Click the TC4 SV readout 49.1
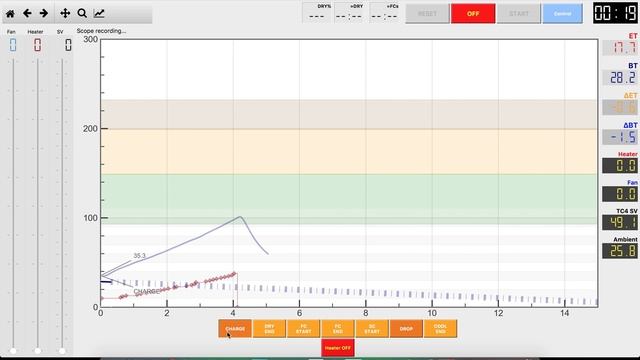640x360 pixels. coord(620,222)
